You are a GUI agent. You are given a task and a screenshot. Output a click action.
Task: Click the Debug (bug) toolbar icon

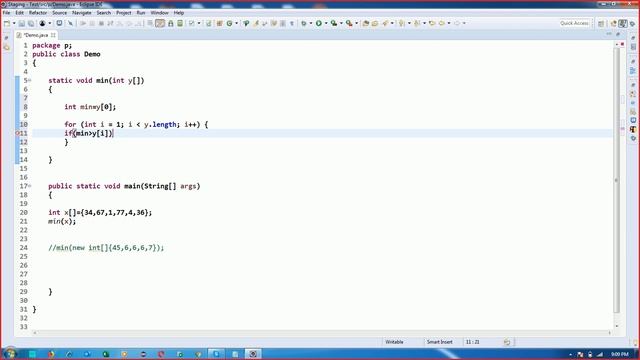click(304, 24)
